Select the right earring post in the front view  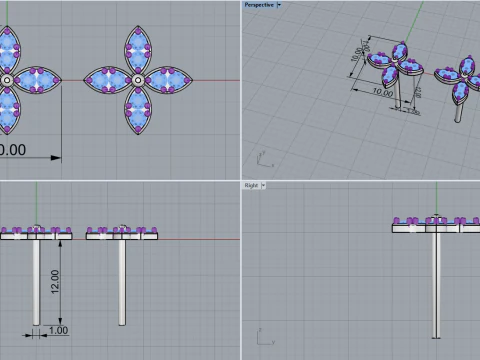[x=122, y=282]
